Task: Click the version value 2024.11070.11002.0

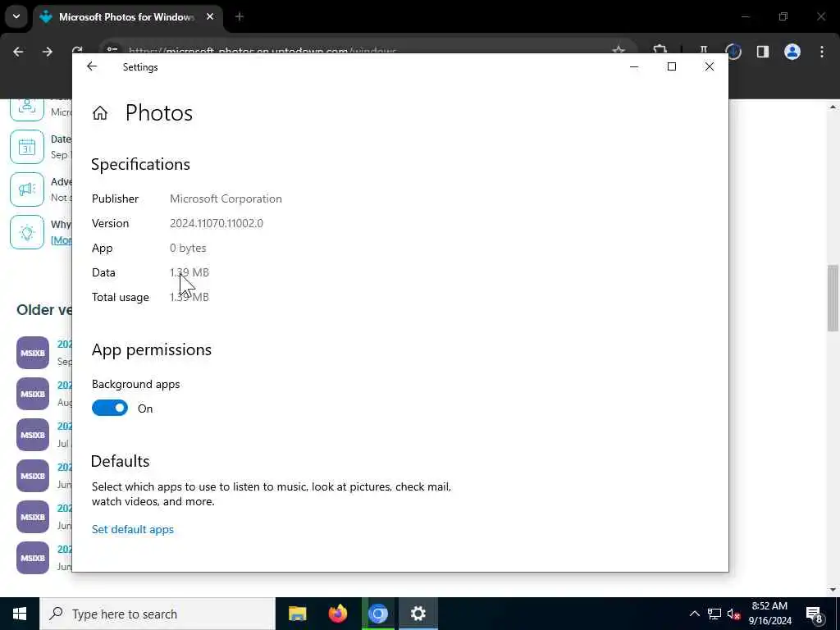Action: coord(217,223)
